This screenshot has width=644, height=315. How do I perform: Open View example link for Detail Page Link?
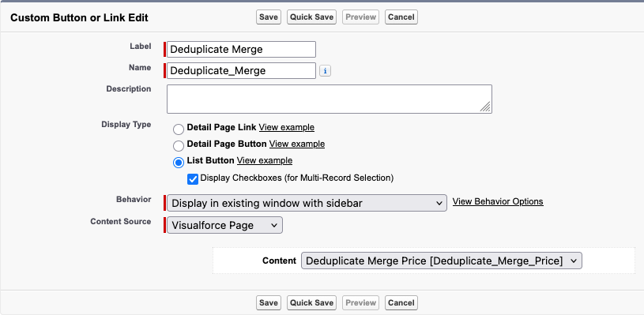(287, 128)
